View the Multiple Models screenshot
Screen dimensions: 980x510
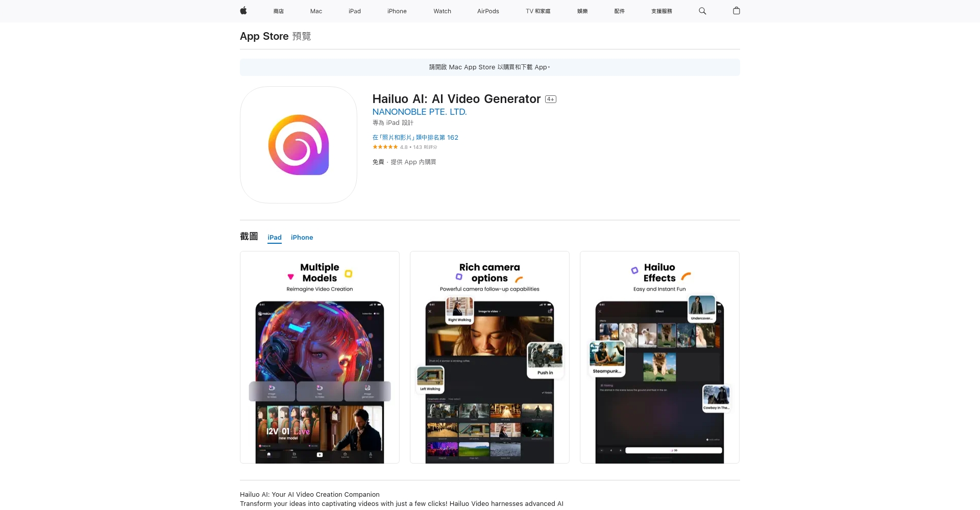click(x=320, y=357)
